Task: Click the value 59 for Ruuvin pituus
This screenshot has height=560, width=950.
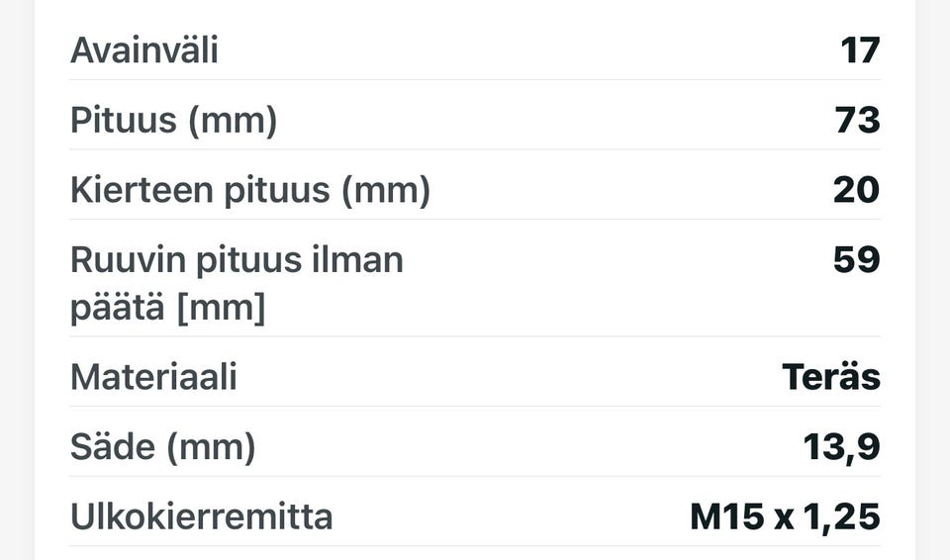Action: point(856,259)
